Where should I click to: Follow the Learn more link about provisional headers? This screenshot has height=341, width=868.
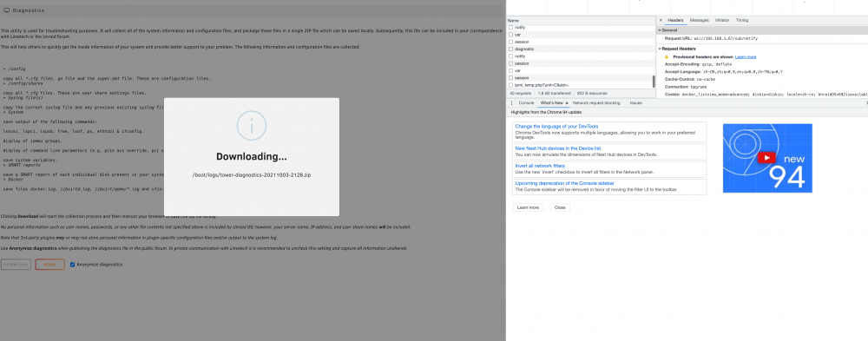[745, 57]
